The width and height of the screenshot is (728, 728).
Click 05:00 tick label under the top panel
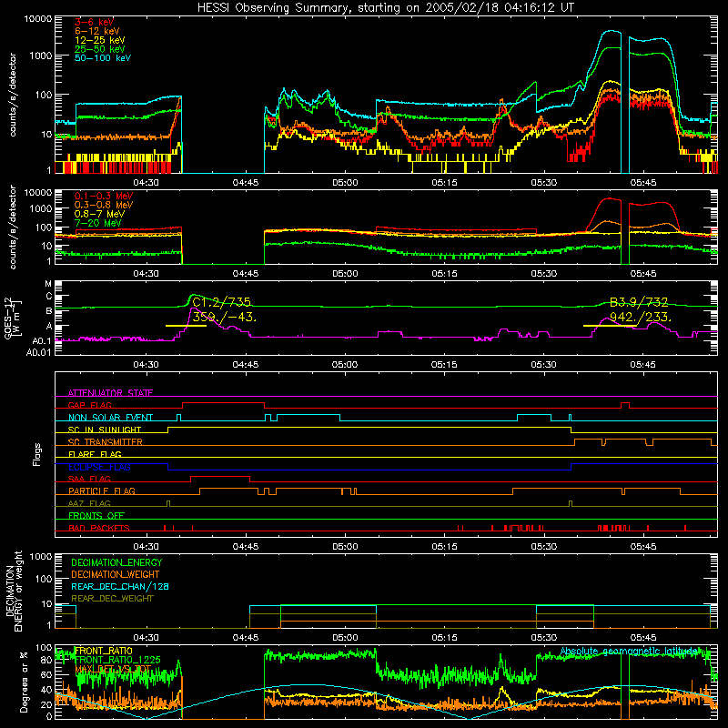click(345, 183)
